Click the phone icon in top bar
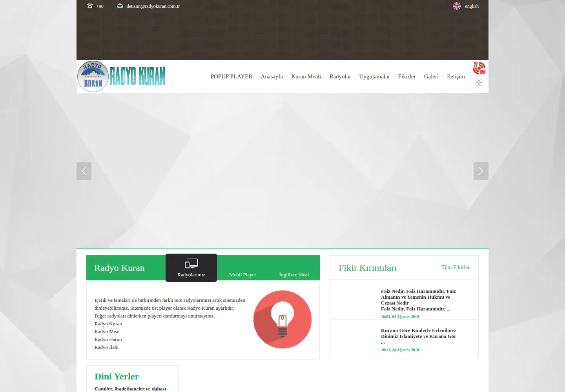 coord(90,6)
